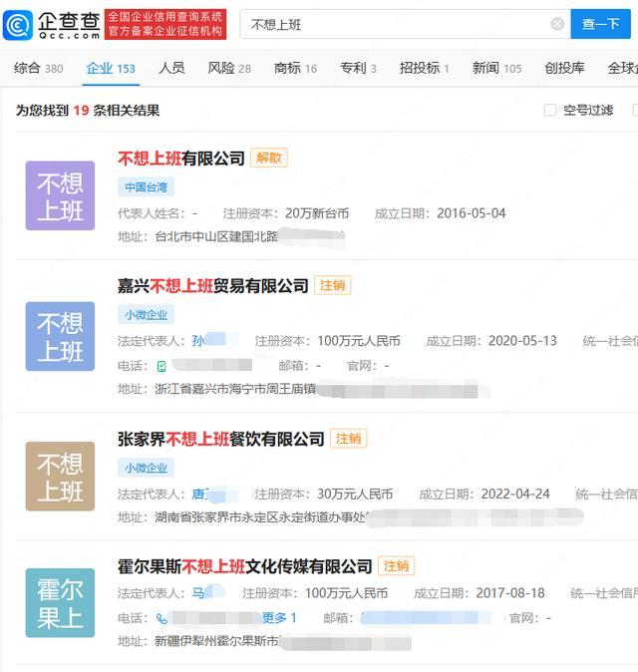This screenshot has width=638, height=672.
Task: Click the red banner 全国企业信用查询系统
Action: point(165,24)
